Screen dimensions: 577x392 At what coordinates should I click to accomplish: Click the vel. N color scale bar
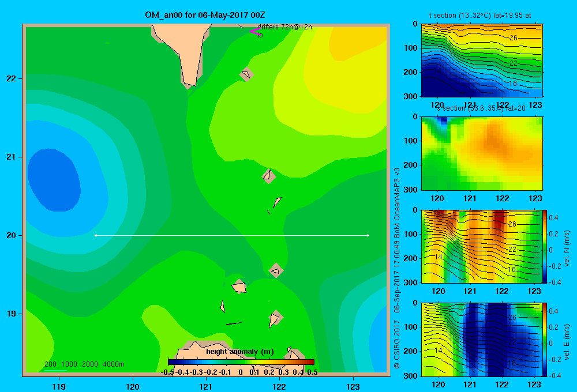click(545, 246)
